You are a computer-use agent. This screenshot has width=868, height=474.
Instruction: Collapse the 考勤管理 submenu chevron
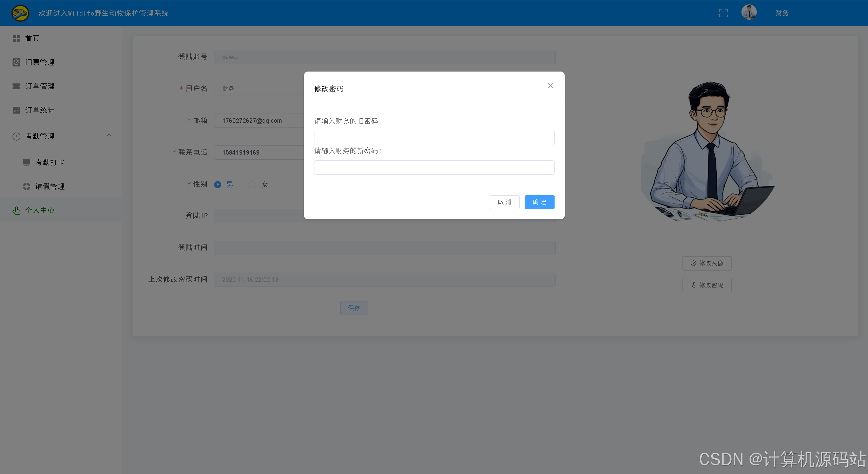(109, 135)
